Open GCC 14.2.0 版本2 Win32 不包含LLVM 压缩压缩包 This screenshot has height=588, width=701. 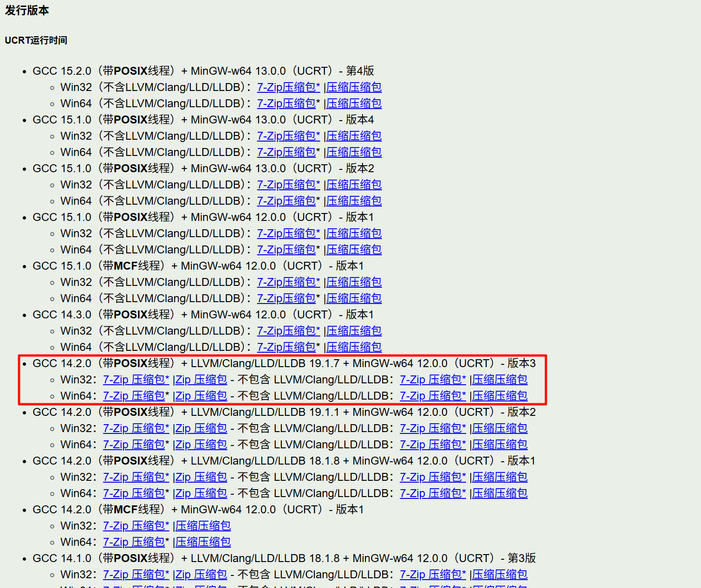point(500,428)
